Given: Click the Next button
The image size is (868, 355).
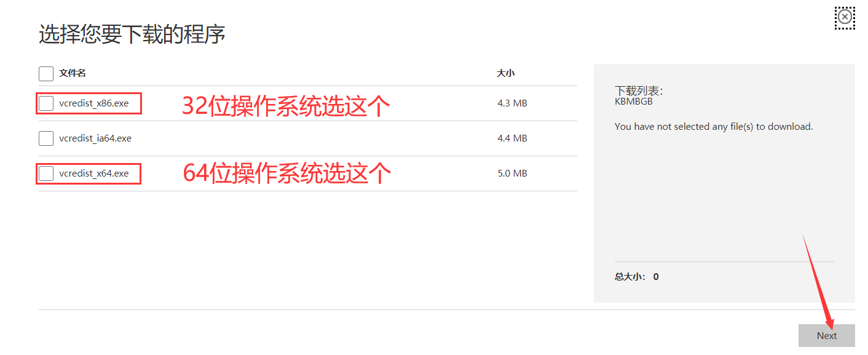Looking at the screenshot, I should tap(826, 335).
